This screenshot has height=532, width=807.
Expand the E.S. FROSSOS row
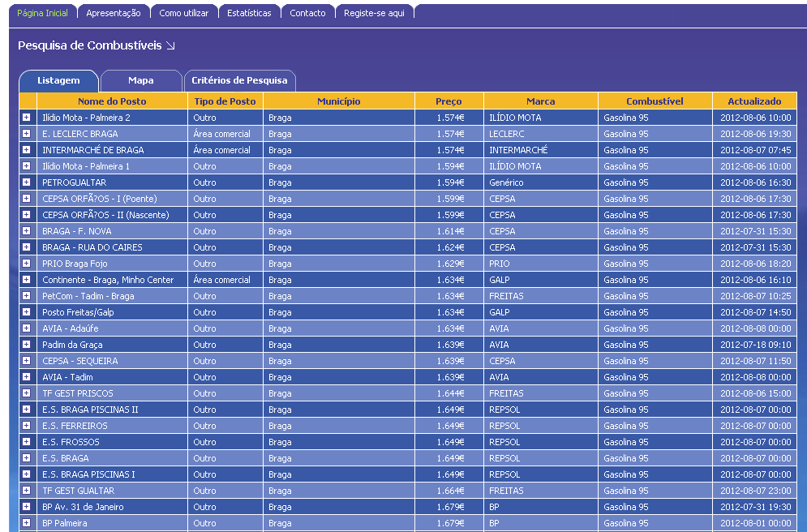(26, 441)
